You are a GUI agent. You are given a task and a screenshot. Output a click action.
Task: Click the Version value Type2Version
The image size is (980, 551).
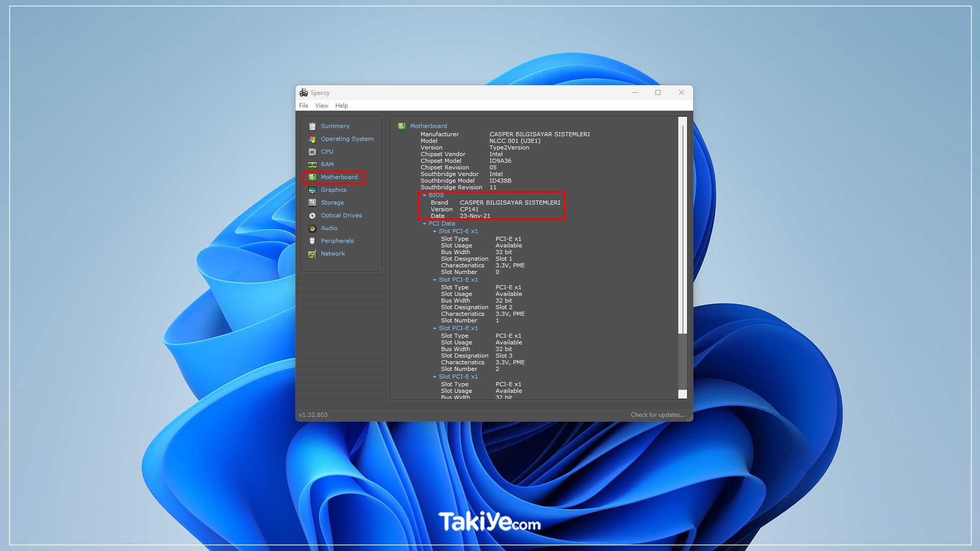pos(509,147)
